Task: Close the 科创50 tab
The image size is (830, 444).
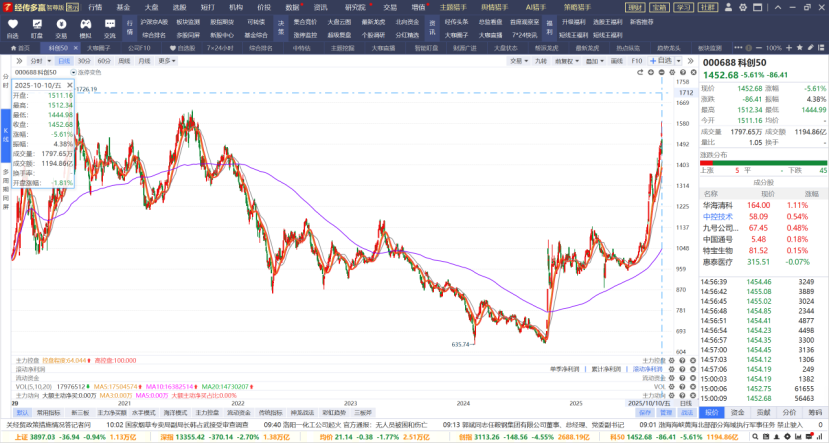Action: [x=75, y=48]
